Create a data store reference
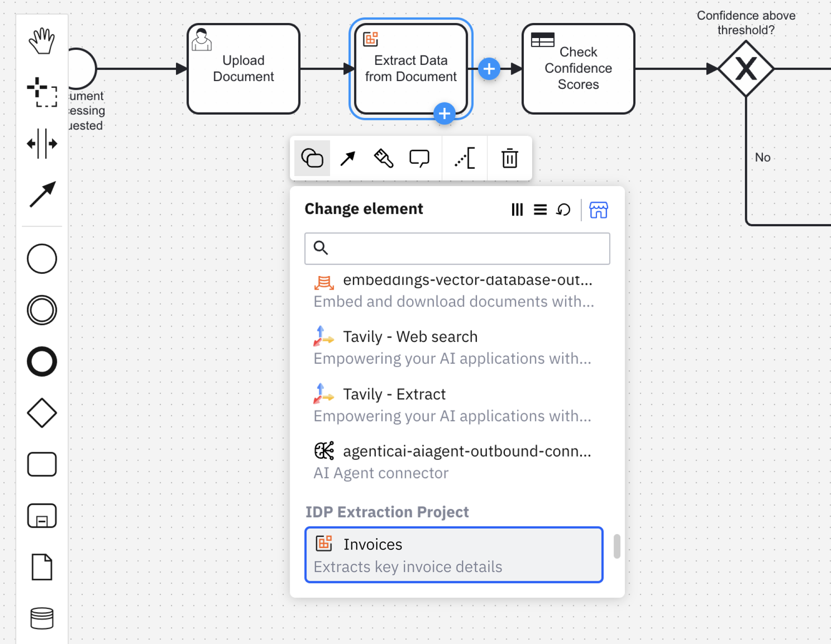Viewport: 831px width, 644px height. coord(42,618)
